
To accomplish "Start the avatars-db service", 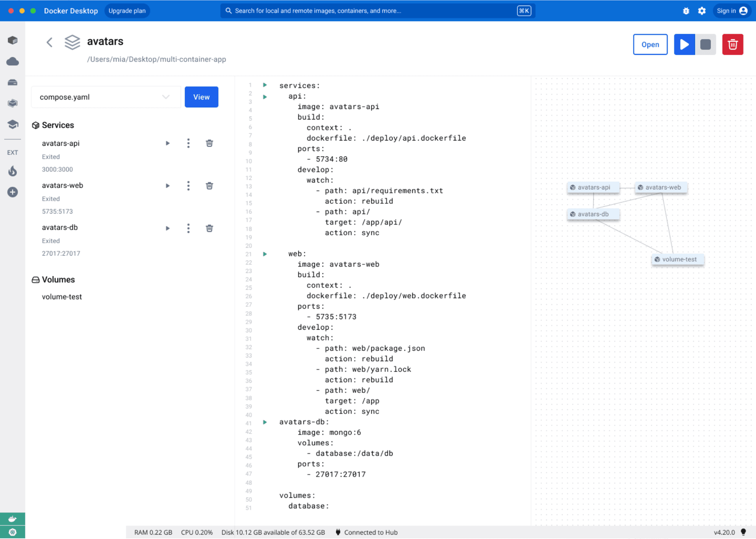I will click(168, 228).
